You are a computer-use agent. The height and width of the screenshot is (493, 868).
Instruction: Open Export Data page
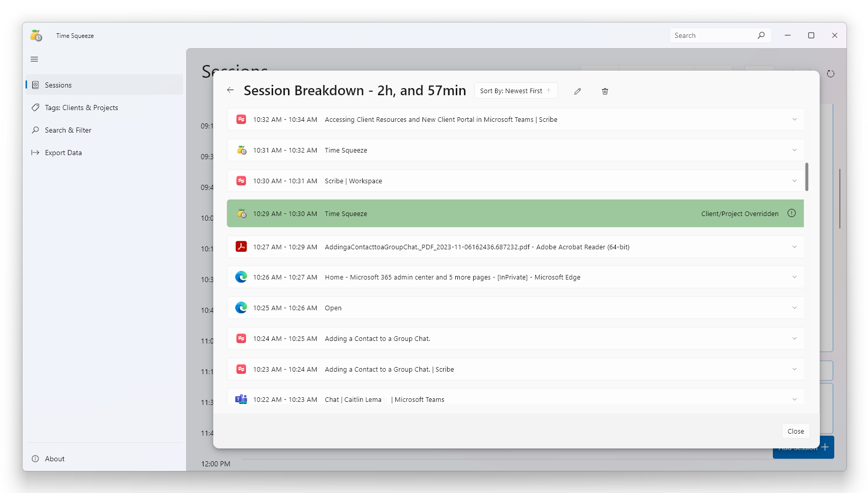pos(104,153)
